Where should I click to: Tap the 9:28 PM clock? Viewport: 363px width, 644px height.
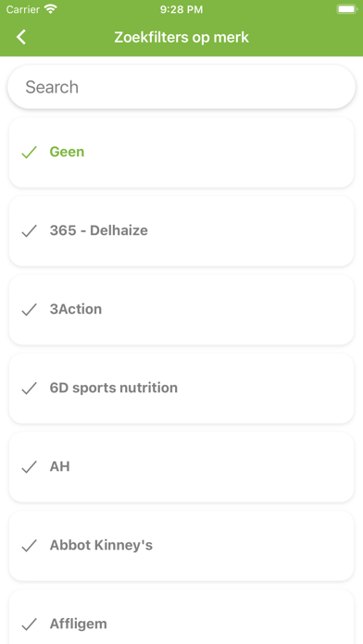(x=181, y=9)
